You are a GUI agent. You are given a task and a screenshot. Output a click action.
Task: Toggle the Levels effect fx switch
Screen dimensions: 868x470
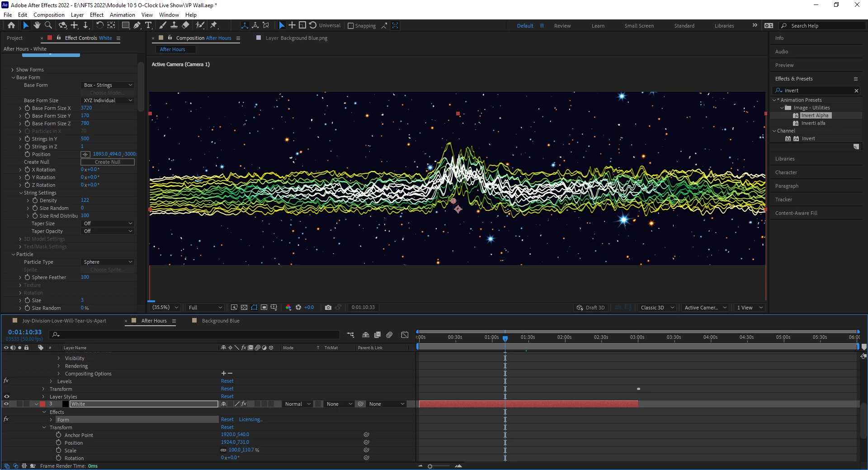pyautogui.click(x=6, y=381)
